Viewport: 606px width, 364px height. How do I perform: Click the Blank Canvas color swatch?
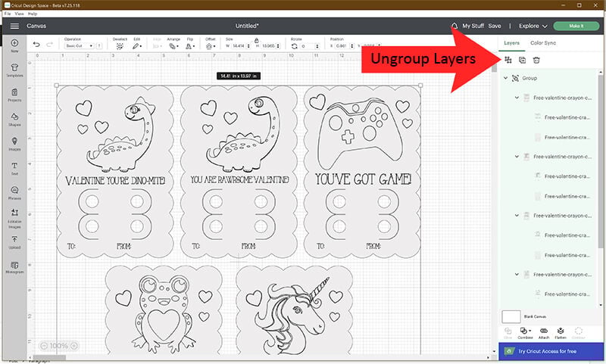click(x=511, y=316)
